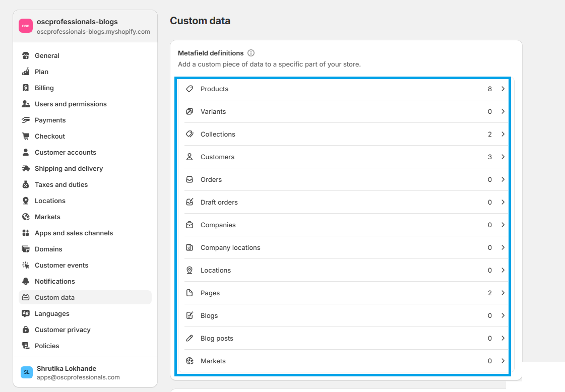Click the Draft orders icon
Image resolution: width=565 pixels, height=392 pixels.
point(190,202)
